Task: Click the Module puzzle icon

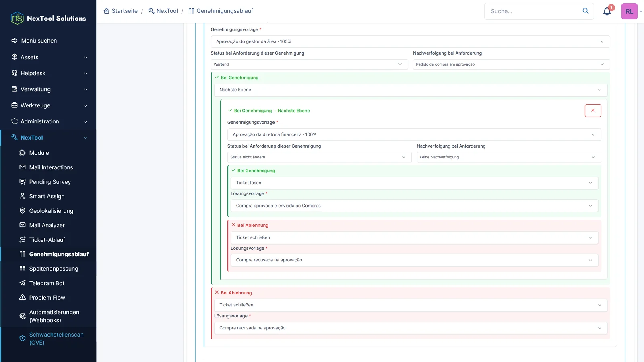Action: click(x=23, y=153)
